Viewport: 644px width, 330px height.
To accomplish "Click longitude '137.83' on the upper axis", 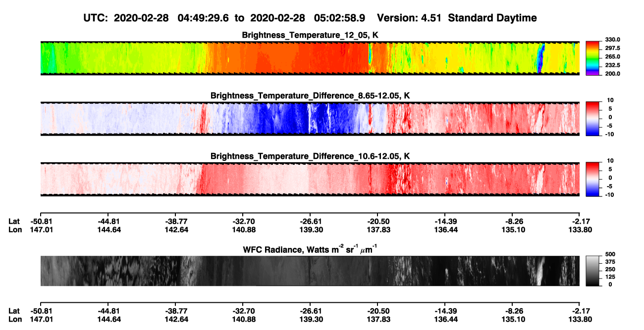I will pyautogui.click(x=378, y=230).
